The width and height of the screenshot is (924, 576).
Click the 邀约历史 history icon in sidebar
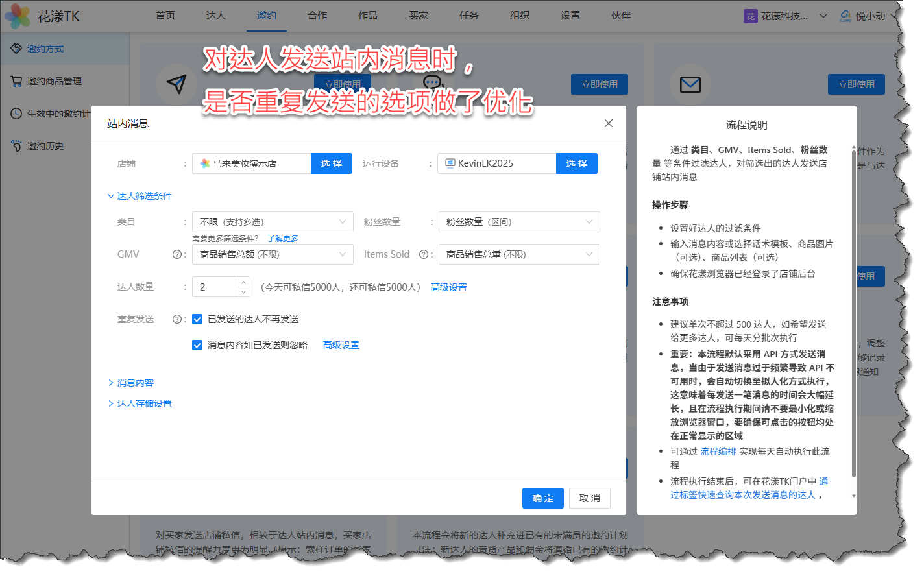point(16,146)
